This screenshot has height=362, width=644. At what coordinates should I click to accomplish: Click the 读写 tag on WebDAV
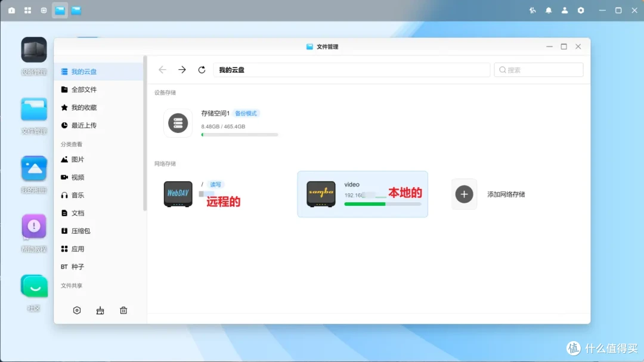click(215, 184)
